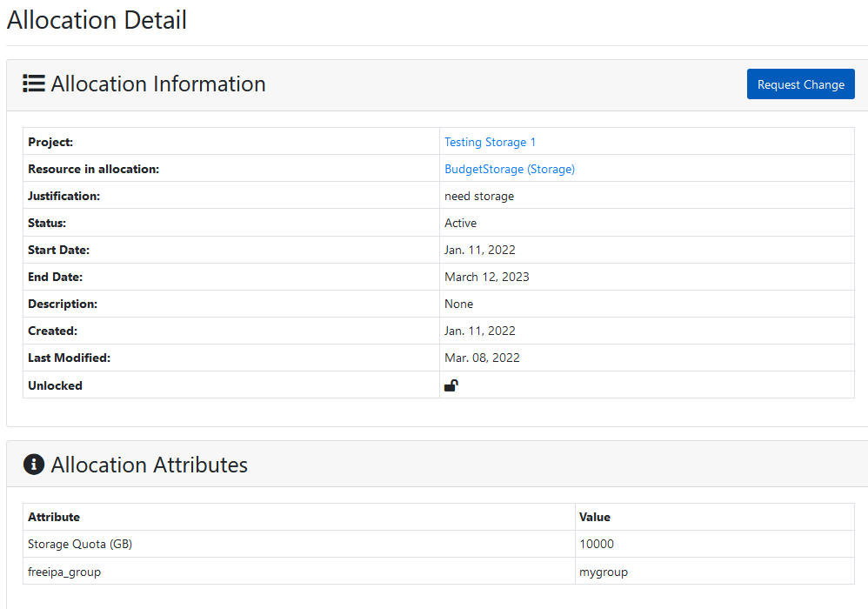Click the Storage Quota (GB) attribute row
Image resolution: width=868 pixels, height=609 pixels.
(x=438, y=545)
